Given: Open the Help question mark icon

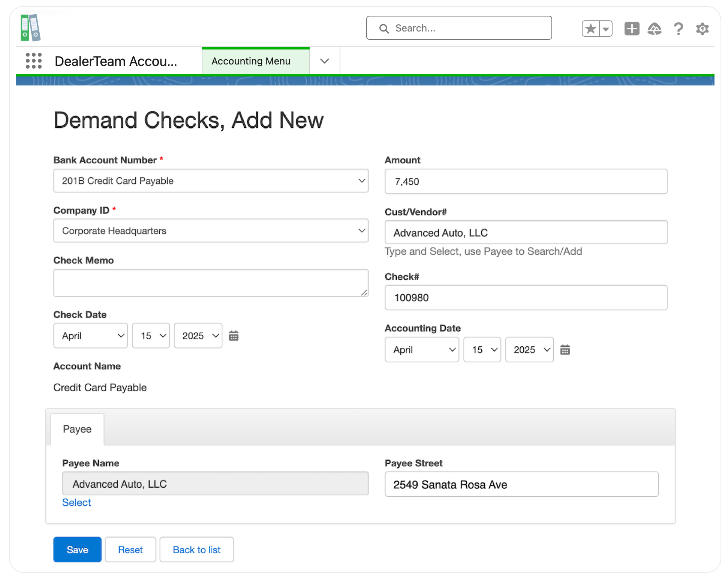Looking at the screenshot, I should (678, 28).
